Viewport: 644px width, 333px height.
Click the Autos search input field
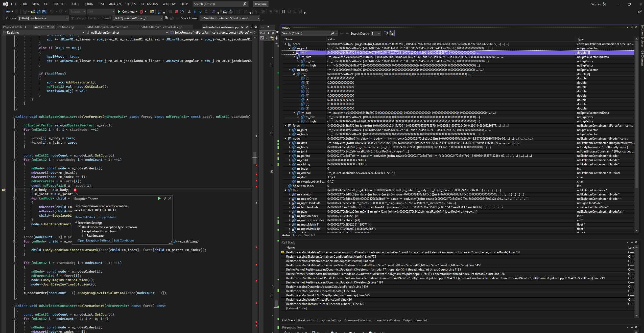pyautogui.click(x=306, y=33)
